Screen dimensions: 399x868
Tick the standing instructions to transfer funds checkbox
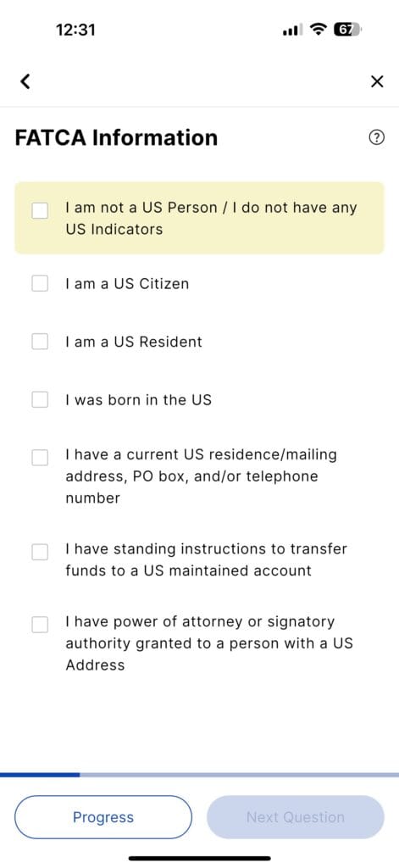click(40, 551)
